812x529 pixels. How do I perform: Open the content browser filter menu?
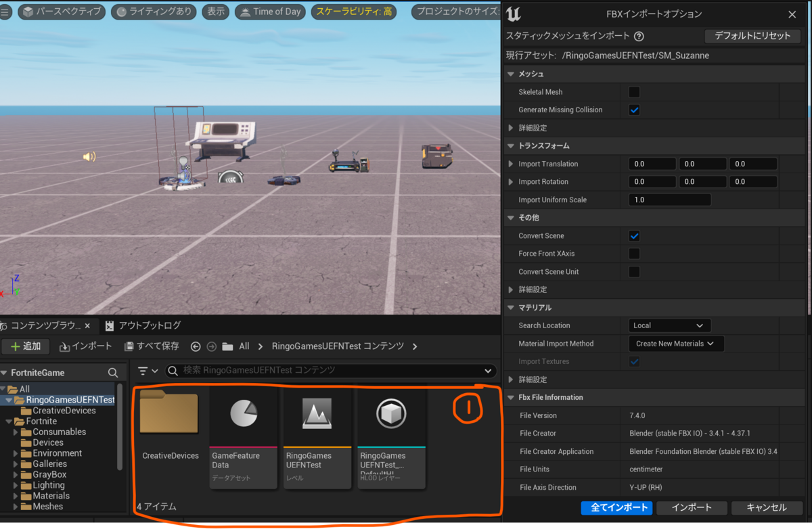click(148, 371)
